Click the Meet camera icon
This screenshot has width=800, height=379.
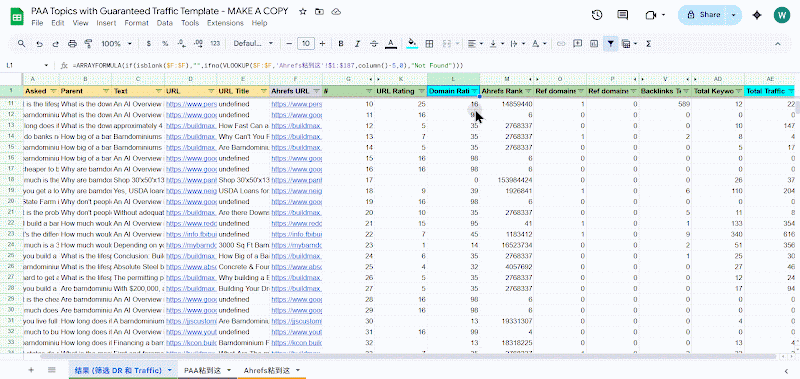(651, 15)
